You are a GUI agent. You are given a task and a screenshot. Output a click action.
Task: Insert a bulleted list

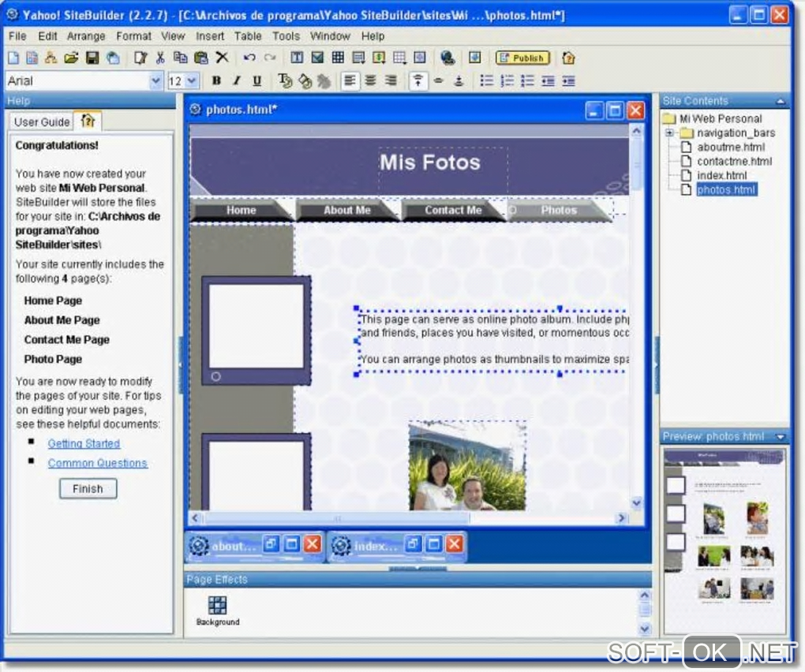pos(486,80)
